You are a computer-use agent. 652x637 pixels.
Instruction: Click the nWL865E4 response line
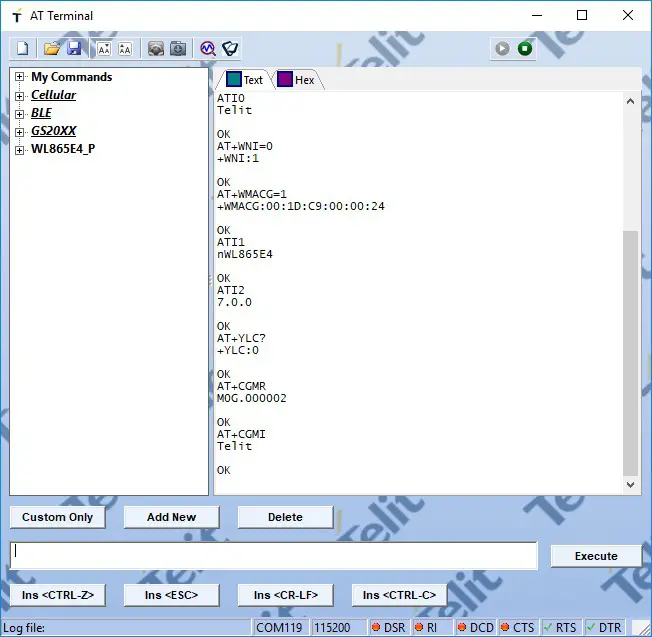click(244, 254)
